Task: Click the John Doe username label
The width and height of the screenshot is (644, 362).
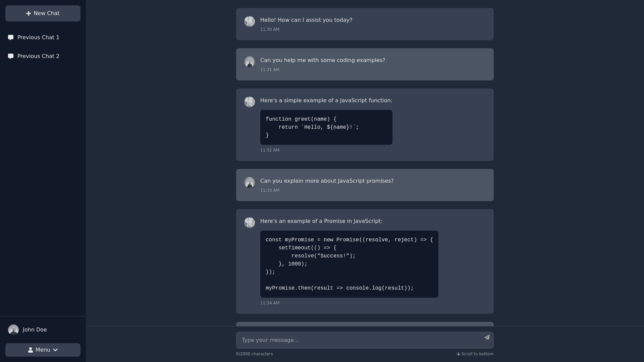Action: coord(35,330)
